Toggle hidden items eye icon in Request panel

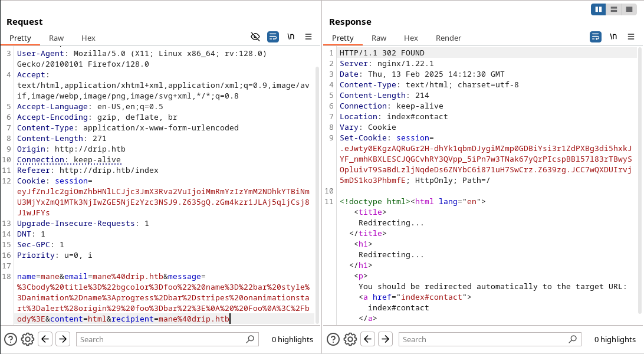pyautogui.click(x=255, y=37)
